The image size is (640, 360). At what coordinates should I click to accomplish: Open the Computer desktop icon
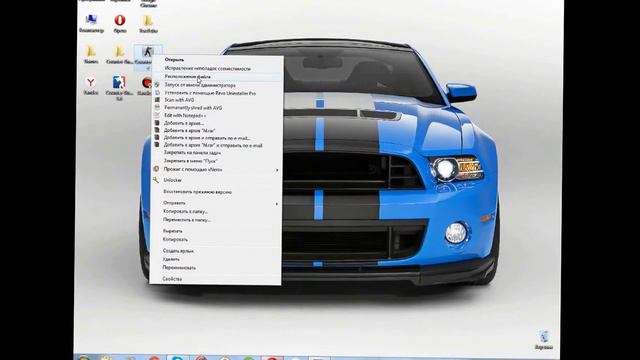coord(91,23)
